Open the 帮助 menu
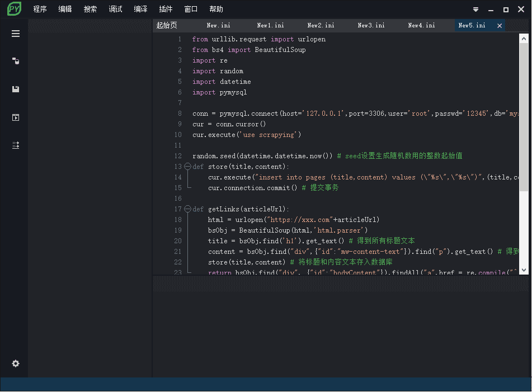Screen dimensions: 532x392 (216, 9)
